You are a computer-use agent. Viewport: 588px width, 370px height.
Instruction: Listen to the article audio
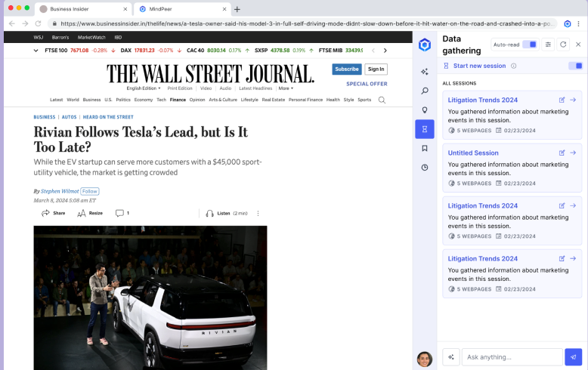(227, 213)
